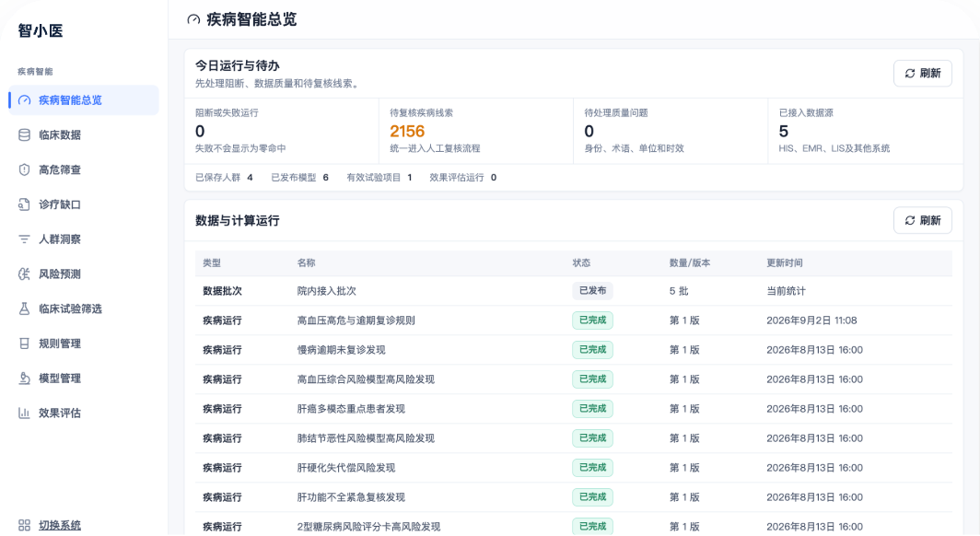Click the 诊疗缺口 icon in sidebar

tap(24, 204)
